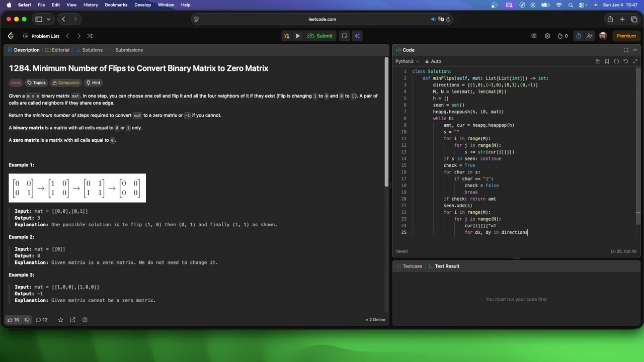
Task: Click the LeetCode logo icon
Action: click(11, 36)
